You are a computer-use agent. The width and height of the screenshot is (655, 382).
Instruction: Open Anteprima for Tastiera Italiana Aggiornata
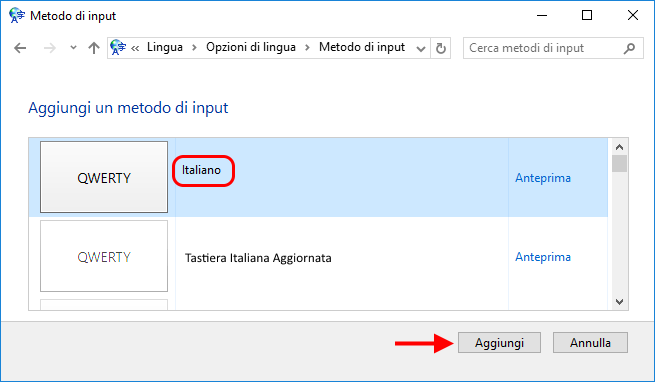pos(543,257)
